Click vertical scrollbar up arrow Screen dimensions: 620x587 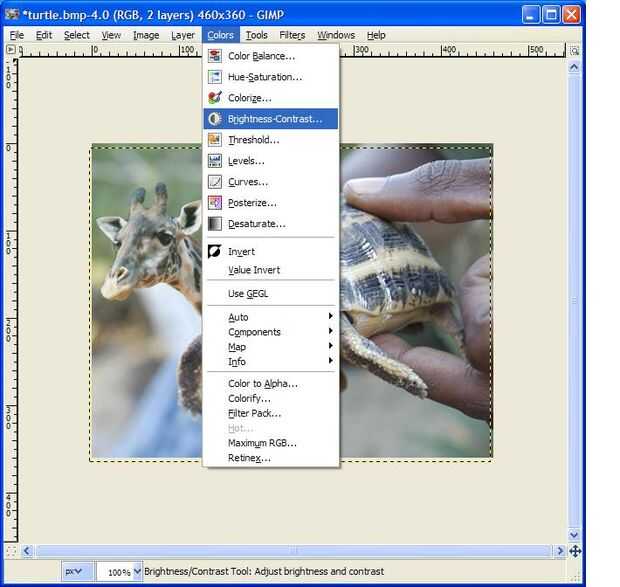(x=574, y=67)
